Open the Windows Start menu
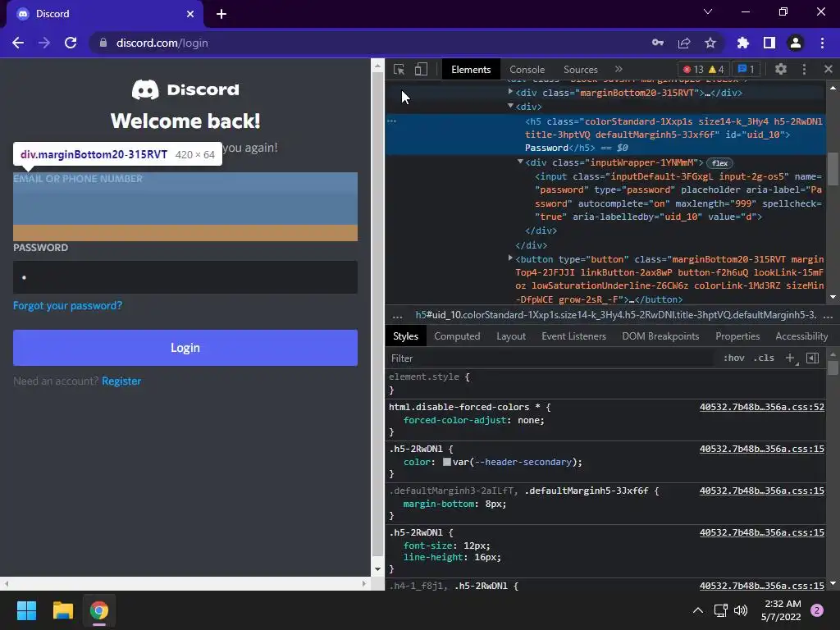 click(x=26, y=610)
